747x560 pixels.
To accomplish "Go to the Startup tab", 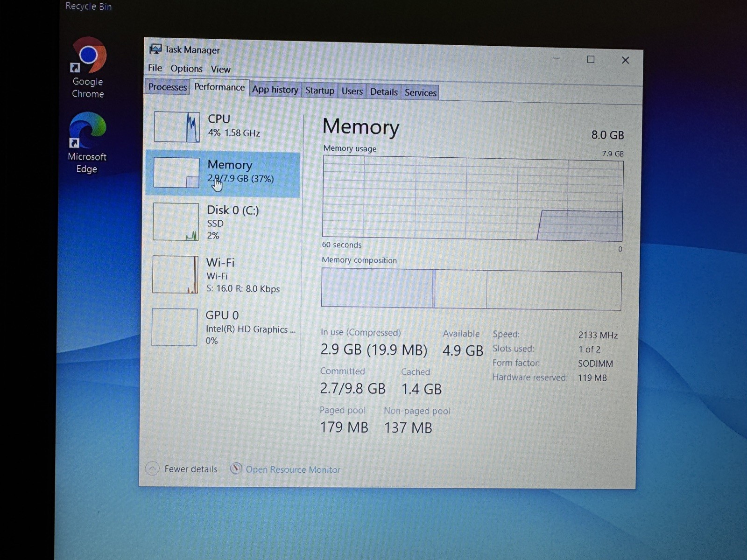I will click(320, 91).
